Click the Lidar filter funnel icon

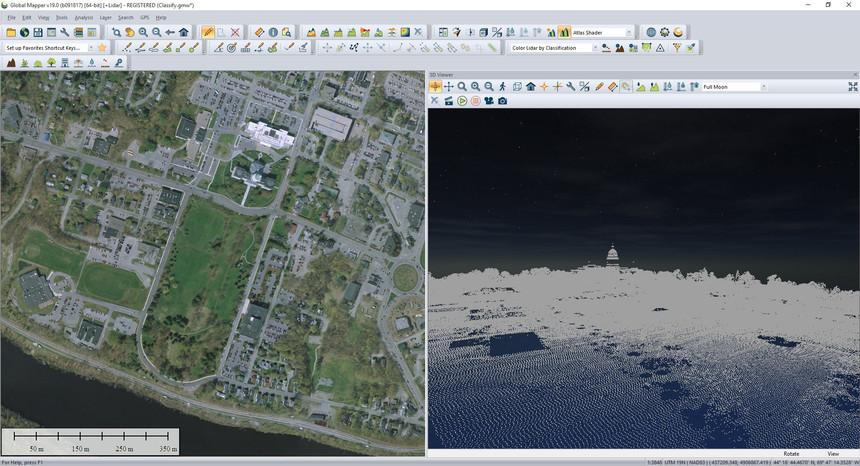677,47
